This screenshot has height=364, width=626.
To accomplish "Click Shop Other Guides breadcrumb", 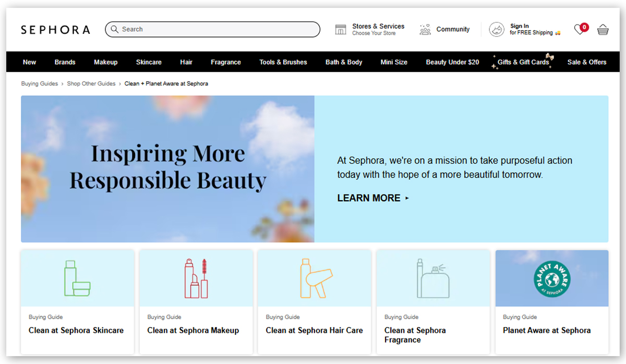I will pos(91,83).
